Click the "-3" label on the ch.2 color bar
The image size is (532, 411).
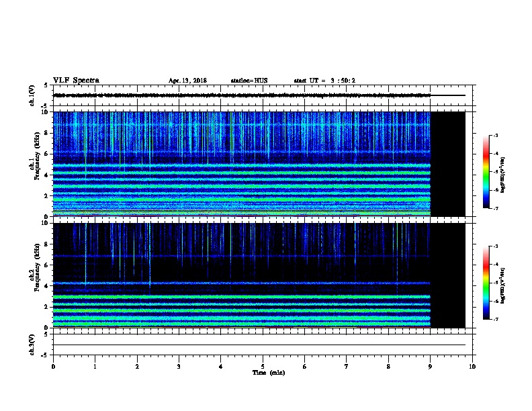(496, 246)
